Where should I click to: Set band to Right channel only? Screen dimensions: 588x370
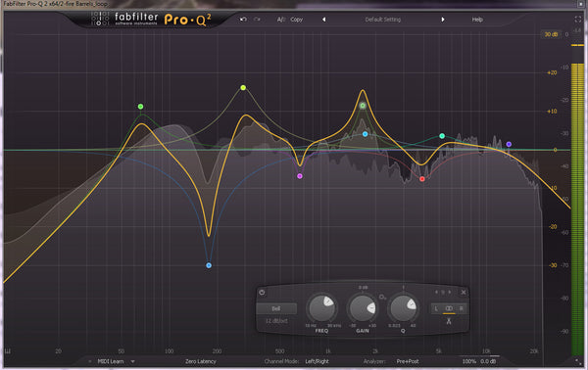pos(462,308)
